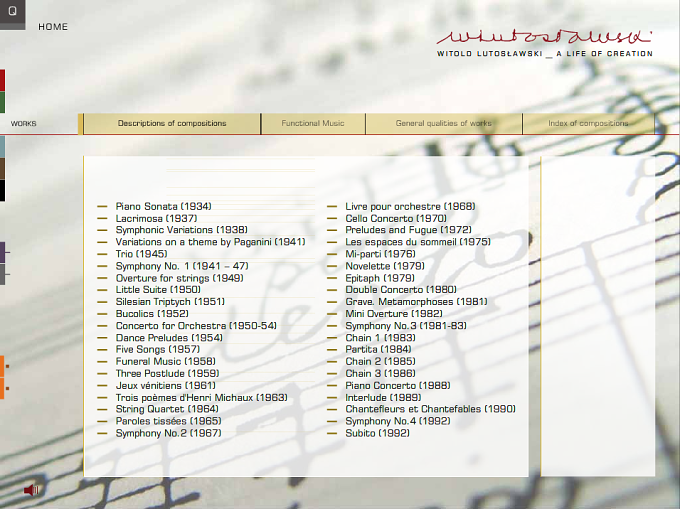The height and width of the screenshot is (509, 680).
Task: Open Cello Concerto (1970)
Action: pos(396,219)
